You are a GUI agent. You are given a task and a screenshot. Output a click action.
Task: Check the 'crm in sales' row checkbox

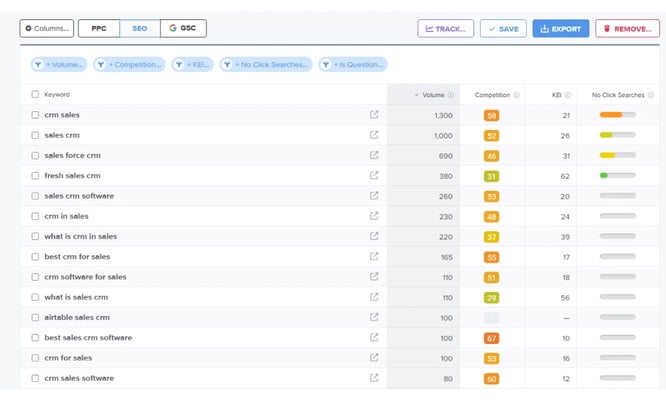35,216
